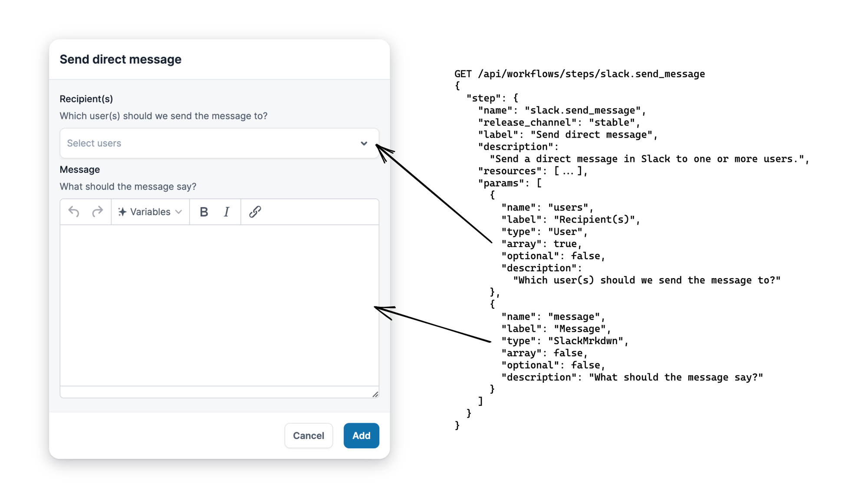The width and height of the screenshot is (868, 500).
Task: Expand the Variables menu chevron
Action: [x=179, y=212]
